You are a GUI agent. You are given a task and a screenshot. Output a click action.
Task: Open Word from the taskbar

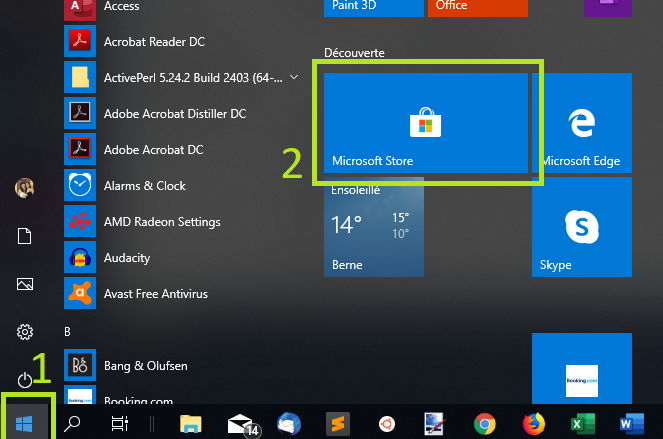tap(632, 424)
